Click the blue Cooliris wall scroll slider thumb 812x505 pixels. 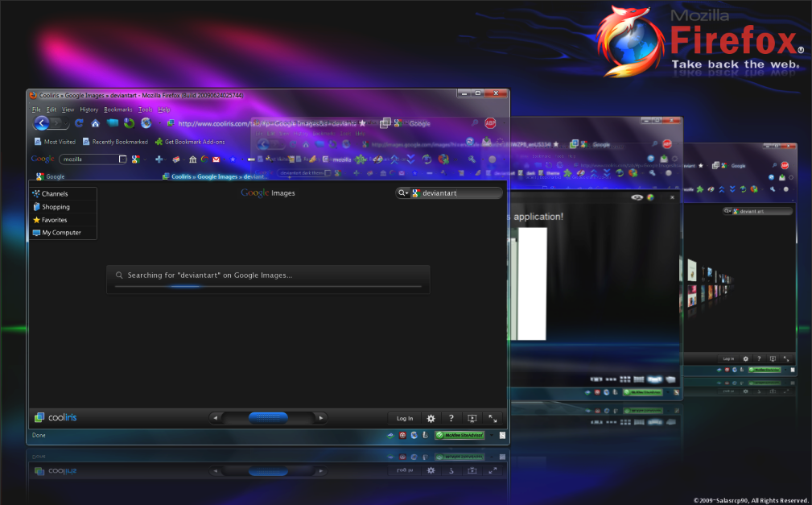[x=268, y=418]
